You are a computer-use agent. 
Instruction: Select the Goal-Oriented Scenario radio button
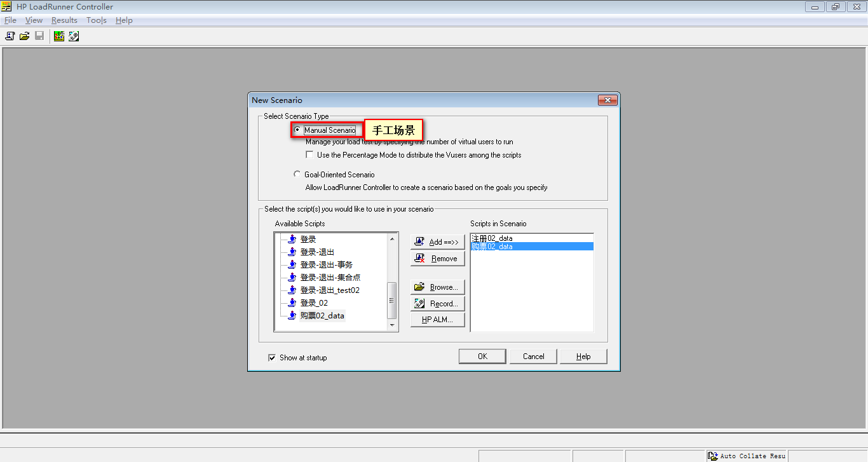coord(297,174)
